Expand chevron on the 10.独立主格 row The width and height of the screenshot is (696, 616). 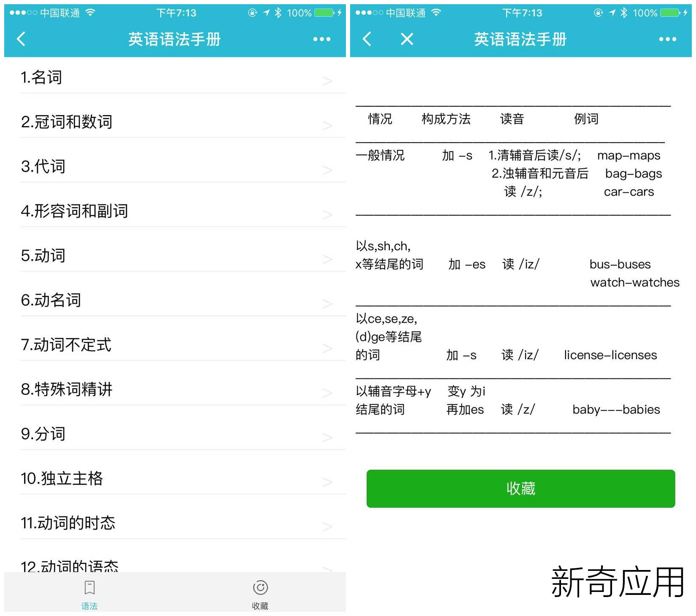327,482
